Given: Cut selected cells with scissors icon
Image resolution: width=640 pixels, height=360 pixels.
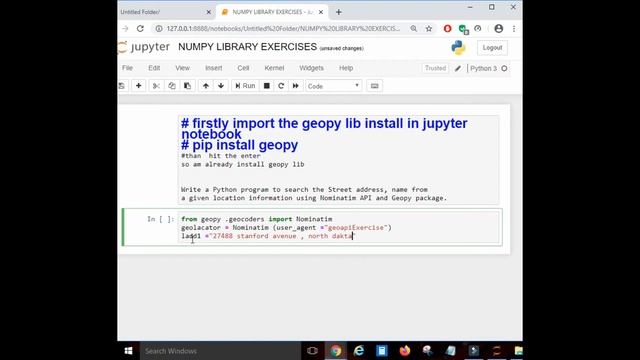Looking at the screenshot, I should pyautogui.click(x=156, y=86).
